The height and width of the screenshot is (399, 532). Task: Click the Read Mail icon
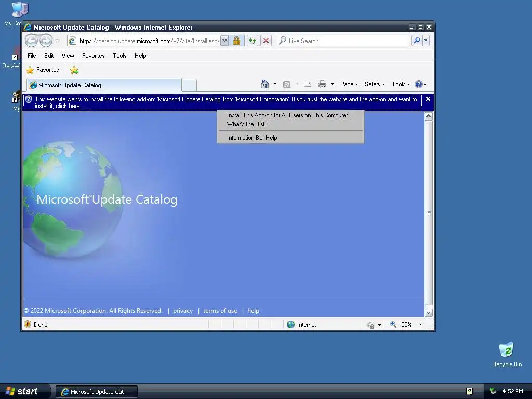(x=308, y=84)
